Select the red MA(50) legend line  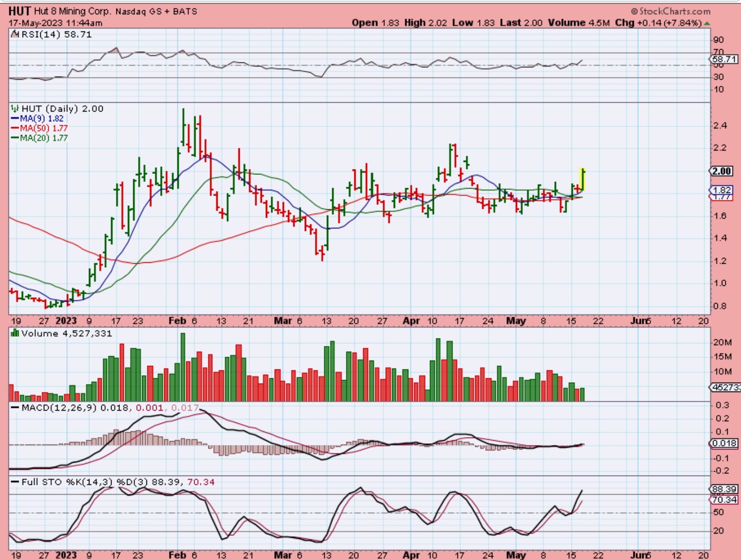click(15, 128)
